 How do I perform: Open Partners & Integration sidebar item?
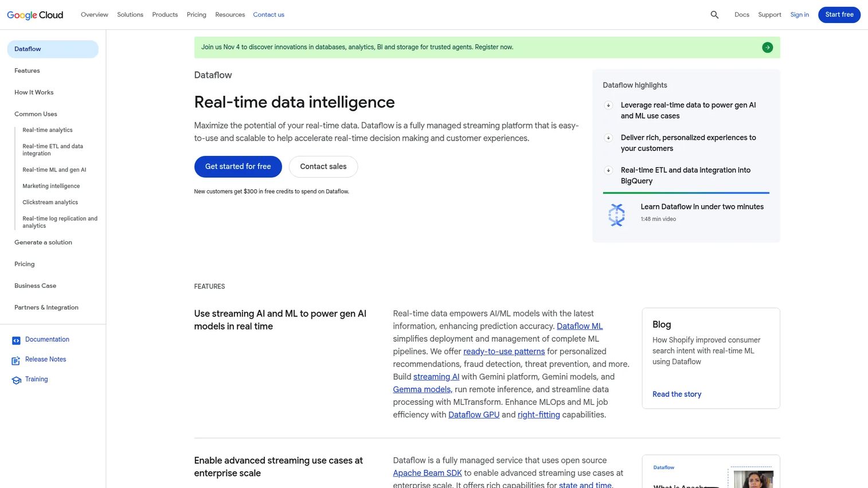pyautogui.click(x=46, y=307)
